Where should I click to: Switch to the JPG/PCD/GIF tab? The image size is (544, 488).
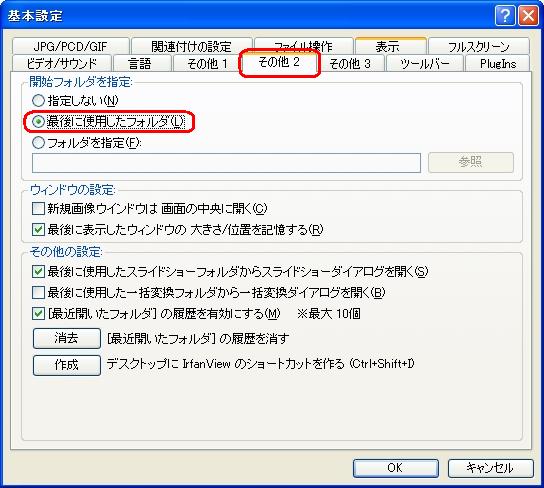tap(70, 46)
